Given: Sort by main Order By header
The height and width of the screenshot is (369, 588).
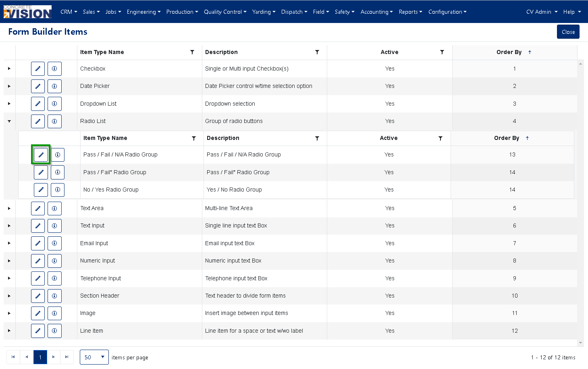Looking at the screenshot, I should 509,52.
